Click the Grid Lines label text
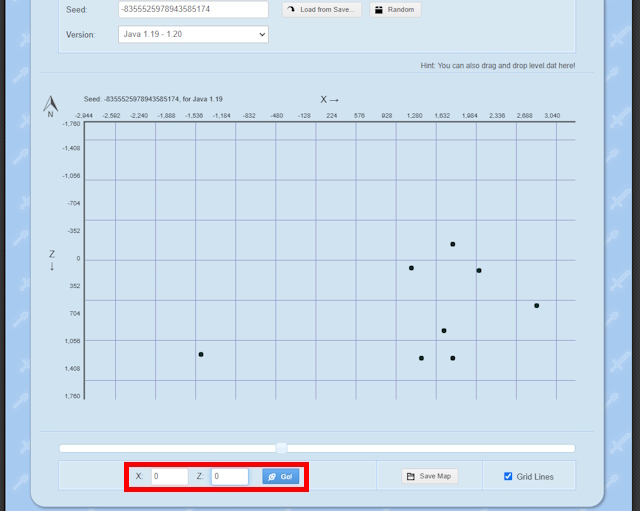The height and width of the screenshot is (511, 640). tap(535, 477)
